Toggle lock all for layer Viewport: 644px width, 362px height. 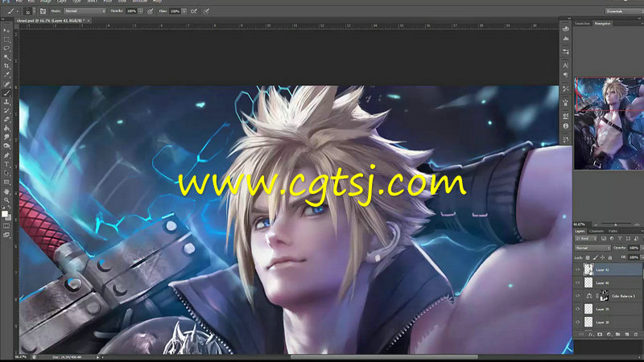coord(610,257)
